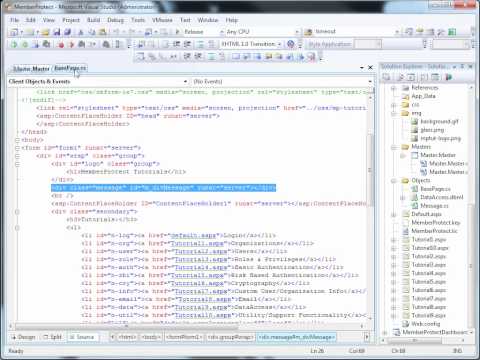Click the green Navigate Backward arrow icon
The height and width of the screenshot is (360, 480).
[14, 44]
